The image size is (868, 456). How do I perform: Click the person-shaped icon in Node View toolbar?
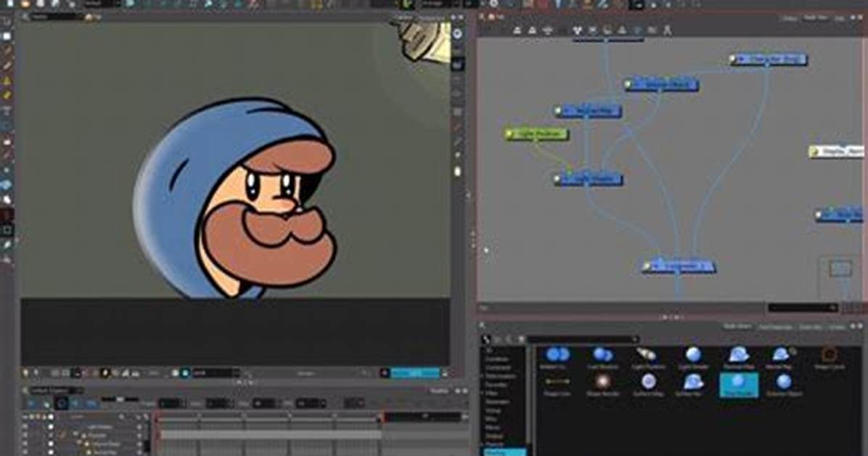667,30
